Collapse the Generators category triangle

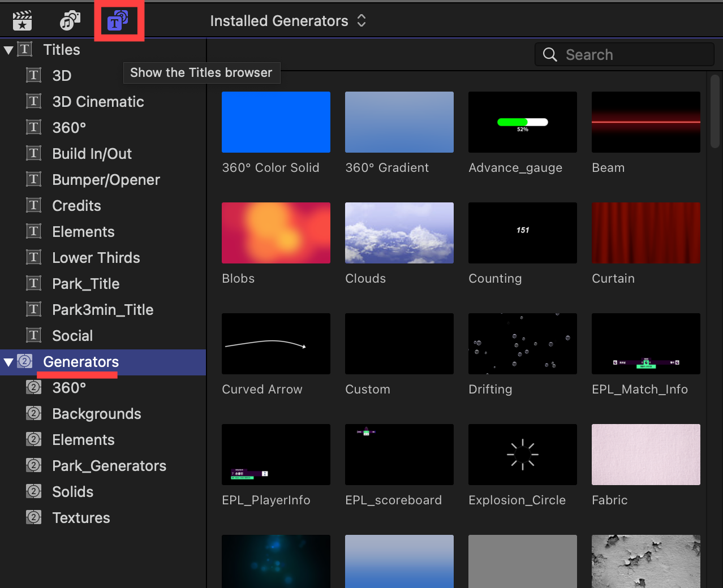[x=8, y=362]
